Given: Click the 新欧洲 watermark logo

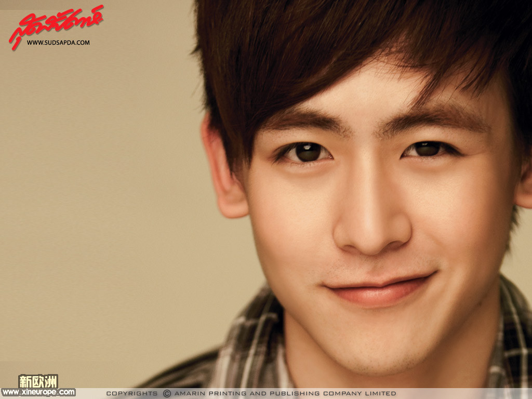Looking at the screenshot, I should click(x=38, y=381).
